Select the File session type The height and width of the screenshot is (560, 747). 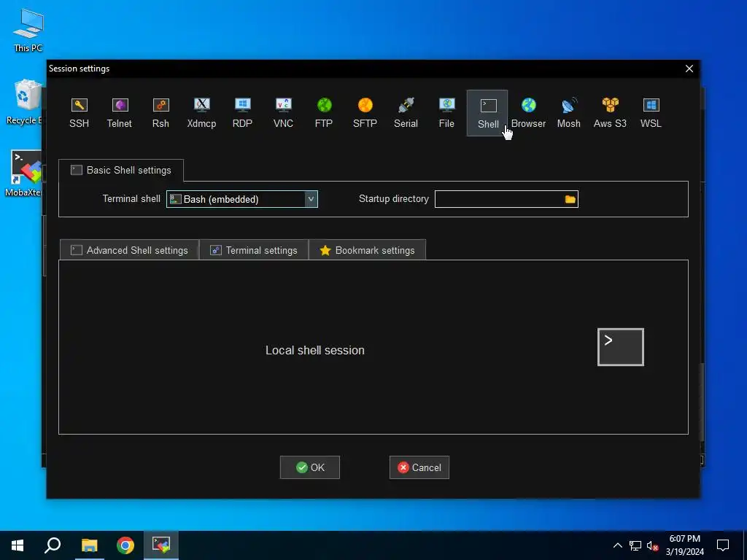click(x=446, y=113)
